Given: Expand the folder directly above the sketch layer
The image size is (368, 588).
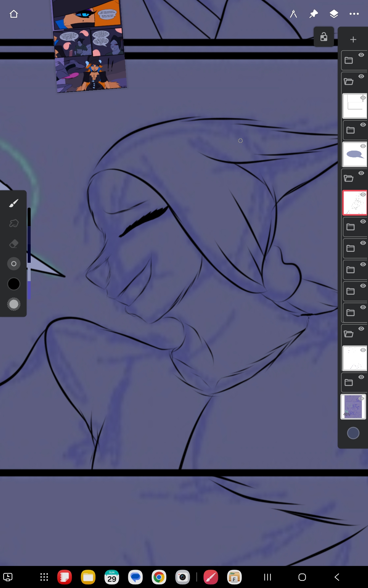Looking at the screenshot, I should [x=349, y=383].
